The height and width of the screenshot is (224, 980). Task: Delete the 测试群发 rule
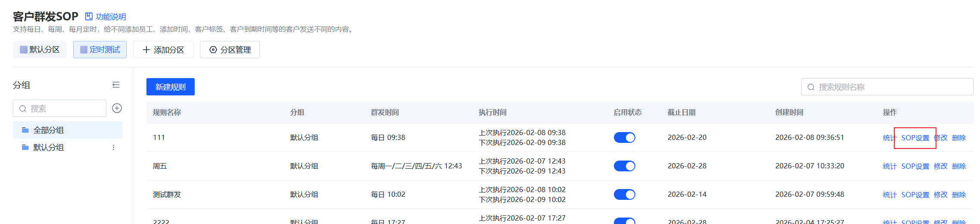tap(959, 195)
